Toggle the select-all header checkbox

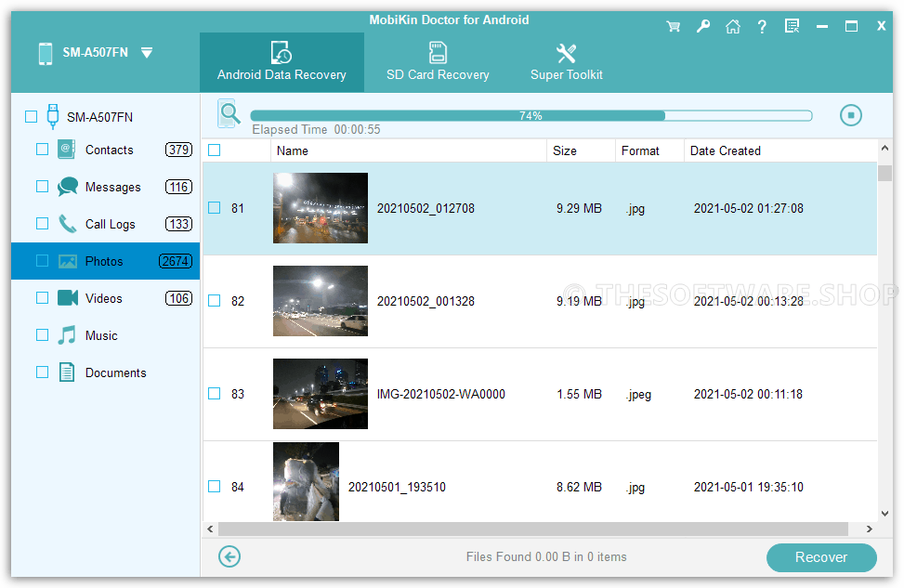tap(215, 150)
